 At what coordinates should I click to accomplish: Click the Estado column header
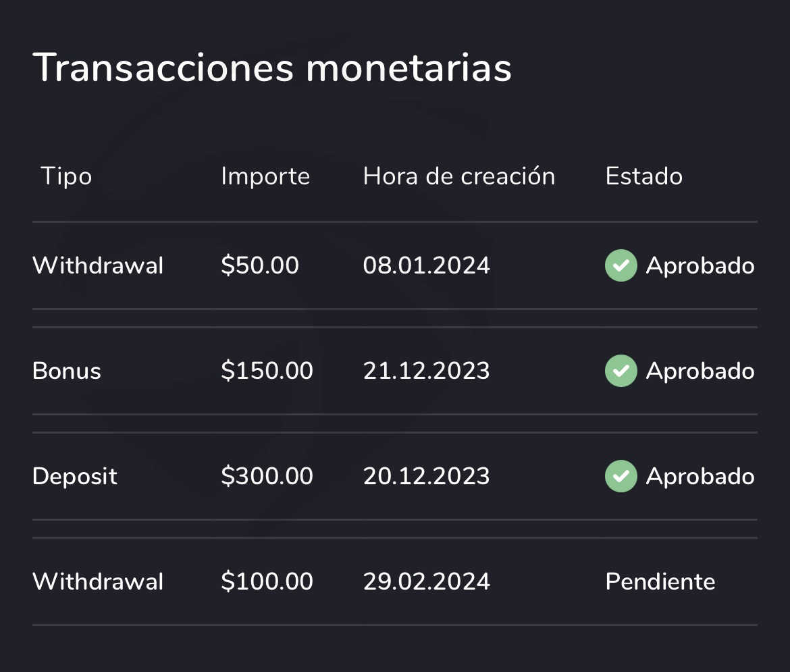[x=643, y=176]
